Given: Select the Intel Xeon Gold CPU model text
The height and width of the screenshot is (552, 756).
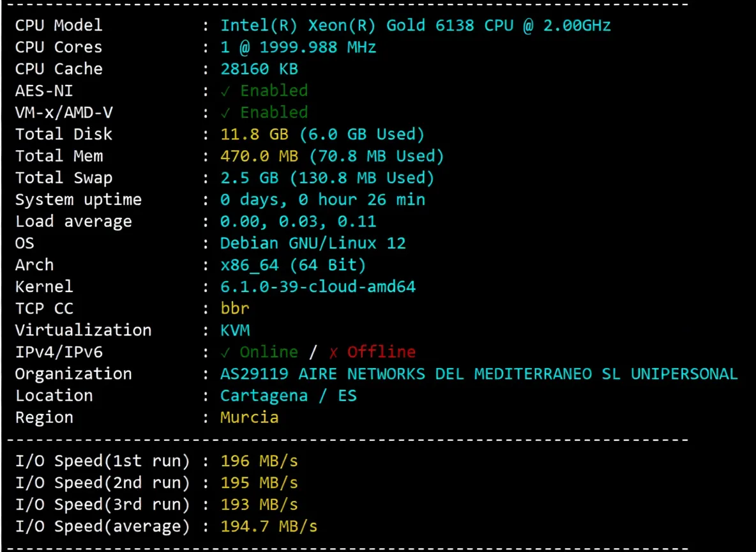Looking at the screenshot, I should point(415,25).
